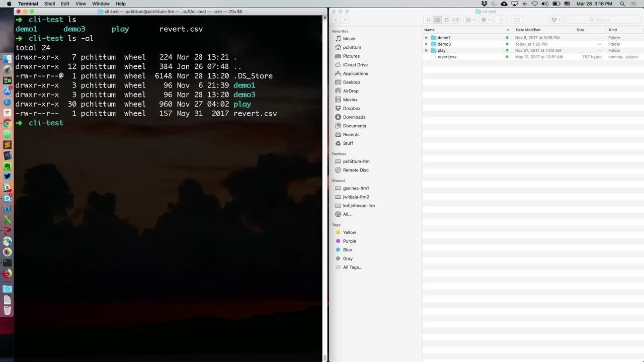Open the Help menu

point(120,4)
